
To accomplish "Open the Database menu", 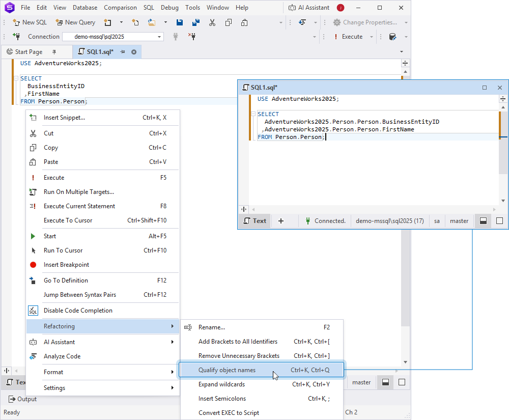I will click(85, 8).
